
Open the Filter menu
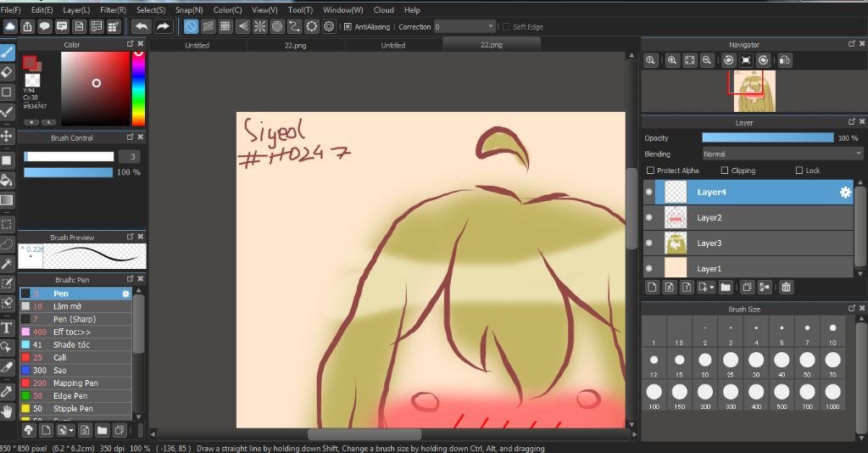[113, 10]
